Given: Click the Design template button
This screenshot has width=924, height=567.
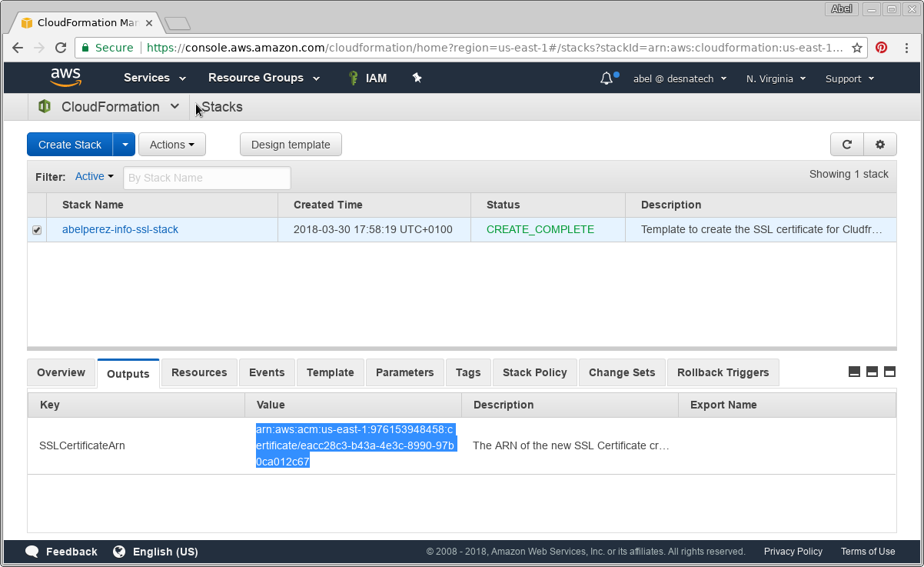Looking at the screenshot, I should coord(291,145).
